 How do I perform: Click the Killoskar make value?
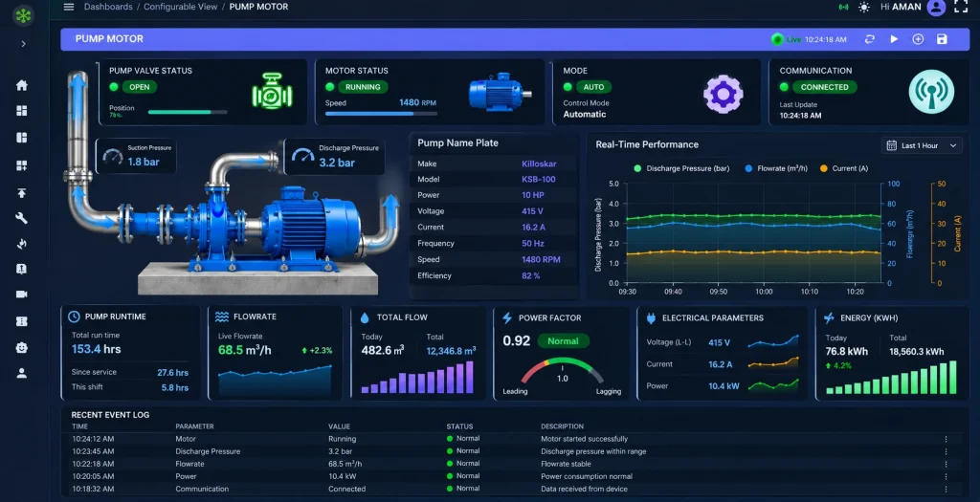click(x=539, y=164)
